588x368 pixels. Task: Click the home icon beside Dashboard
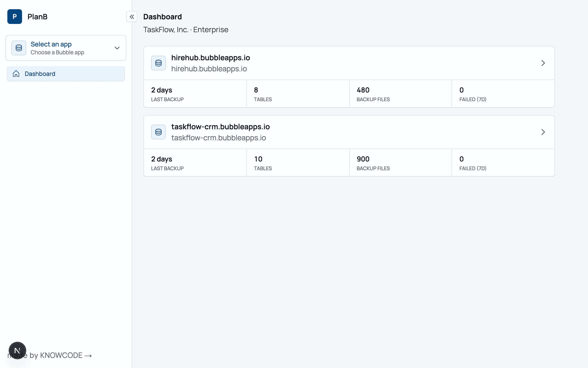(x=16, y=74)
